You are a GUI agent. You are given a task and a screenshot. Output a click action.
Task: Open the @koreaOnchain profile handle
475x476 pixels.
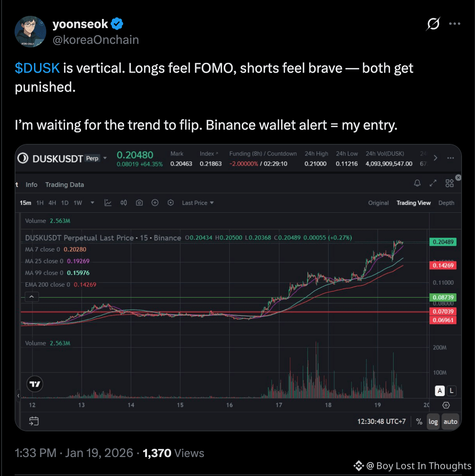[96, 40]
